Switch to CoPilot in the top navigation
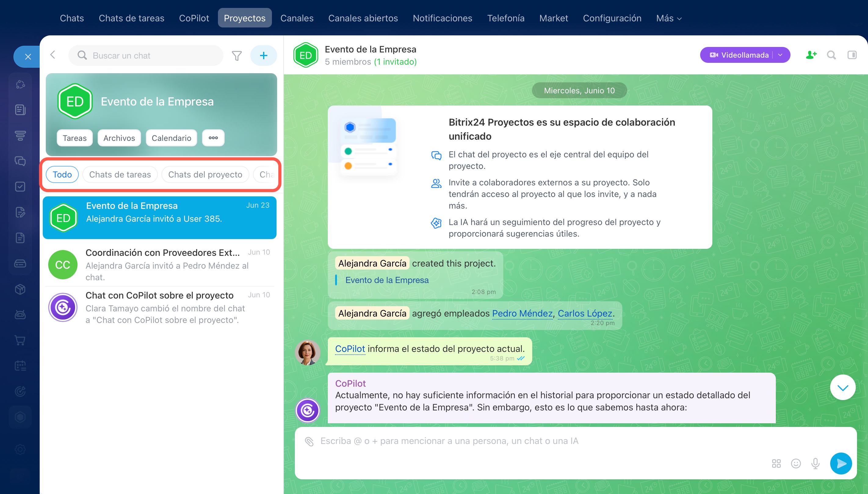The image size is (868, 494). [194, 18]
